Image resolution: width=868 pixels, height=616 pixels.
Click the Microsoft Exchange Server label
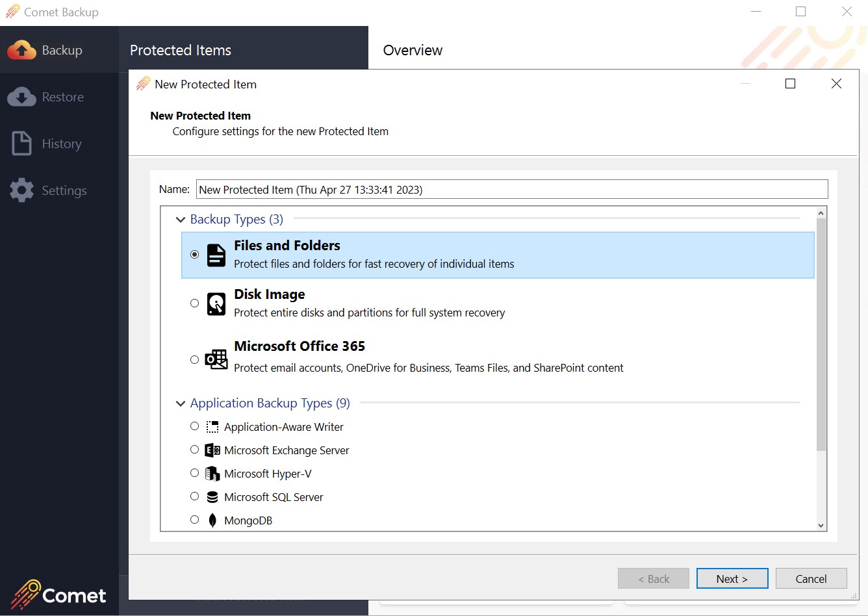click(x=287, y=450)
